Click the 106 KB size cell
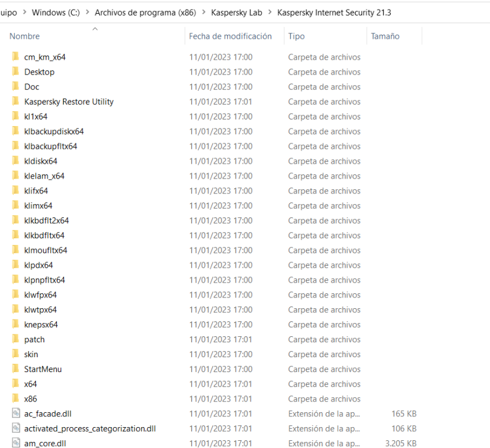This screenshot has height=448, width=490. [x=404, y=429]
